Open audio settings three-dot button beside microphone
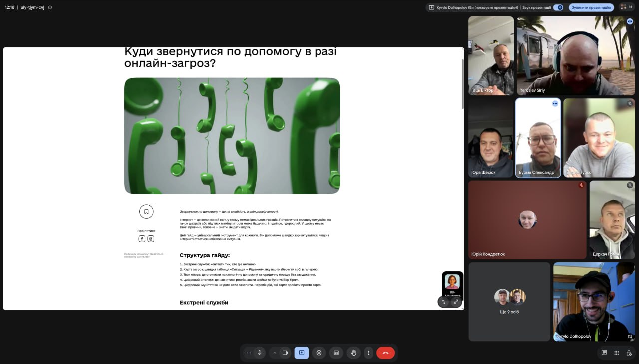 (x=249, y=353)
